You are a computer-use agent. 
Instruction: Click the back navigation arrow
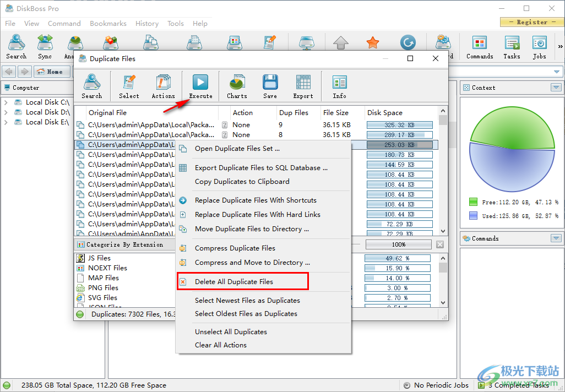[x=9, y=72]
